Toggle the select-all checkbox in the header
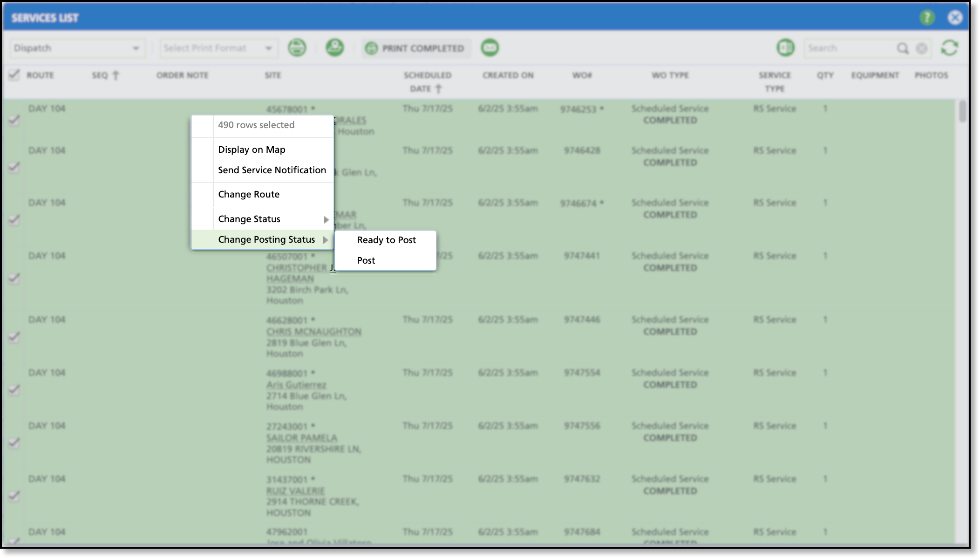This screenshot has width=980, height=558. coord(14,75)
